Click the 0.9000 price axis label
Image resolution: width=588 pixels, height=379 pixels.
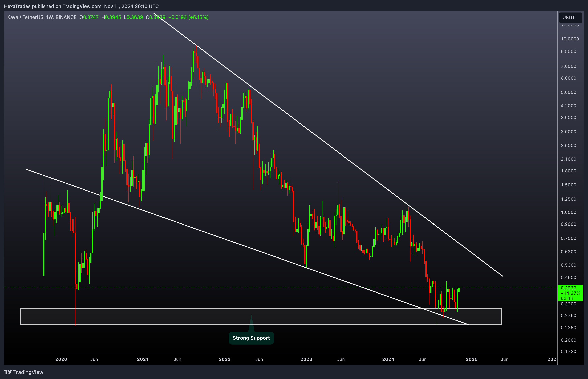click(x=568, y=224)
